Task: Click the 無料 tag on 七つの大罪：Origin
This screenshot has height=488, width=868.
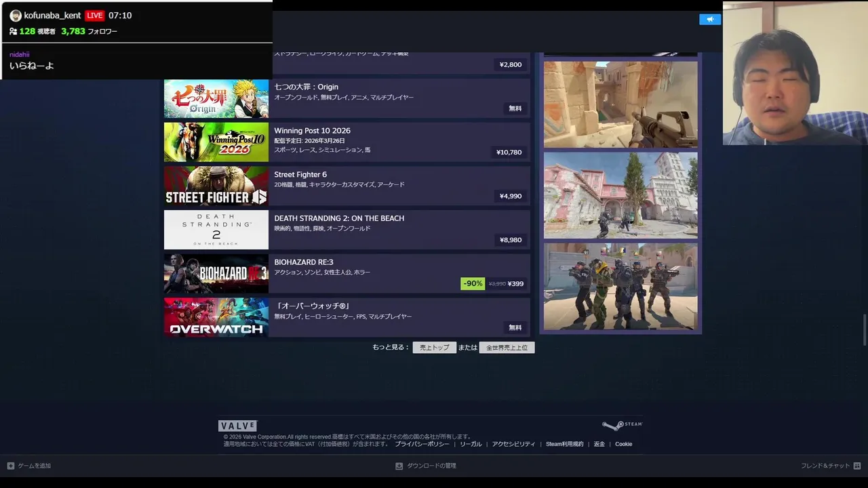Action: click(x=515, y=108)
